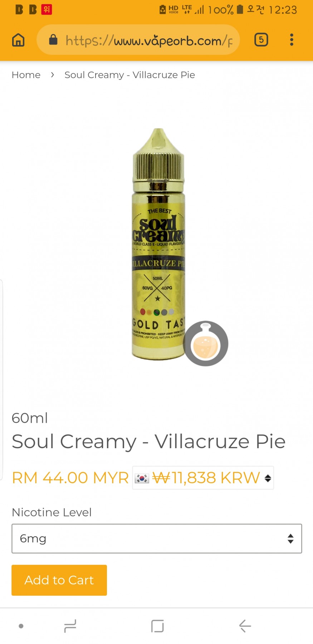
Task: Open the KRW currency converter dropdown
Action: tap(203, 478)
